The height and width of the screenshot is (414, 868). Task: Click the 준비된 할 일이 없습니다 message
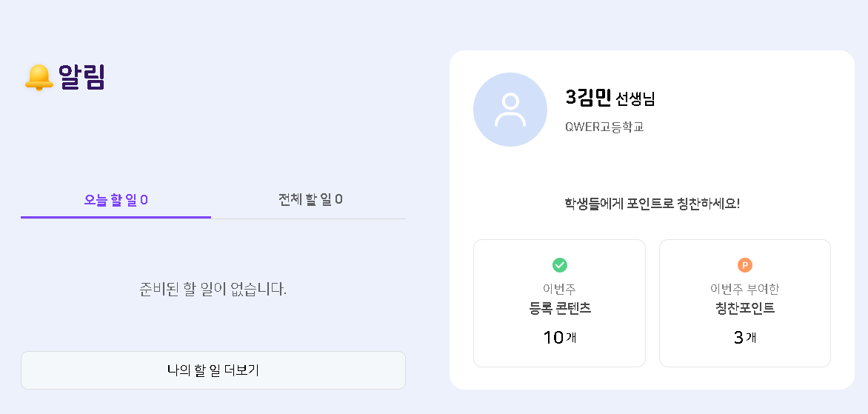tap(213, 289)
